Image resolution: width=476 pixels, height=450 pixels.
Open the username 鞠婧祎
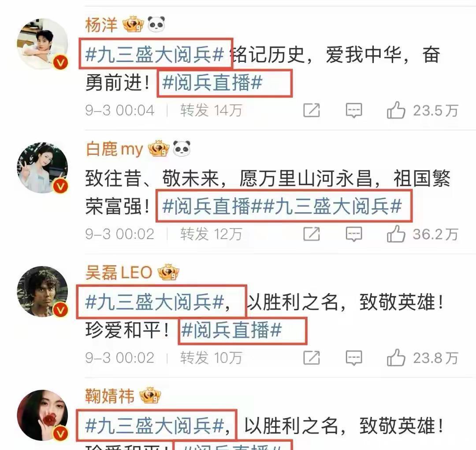(110, 396)
